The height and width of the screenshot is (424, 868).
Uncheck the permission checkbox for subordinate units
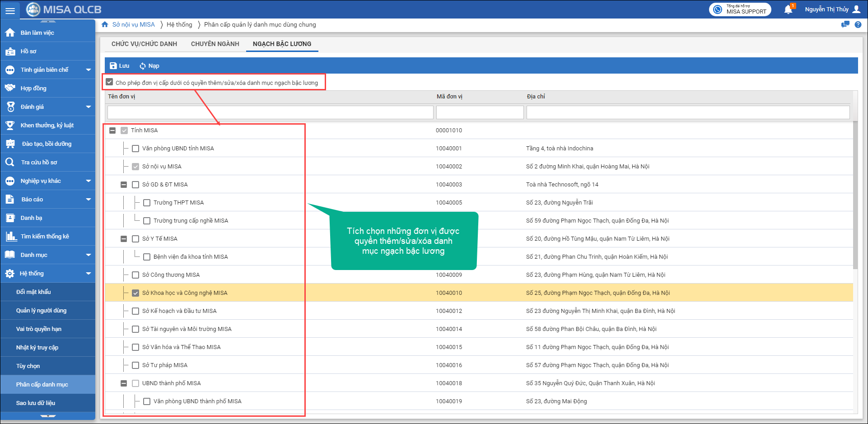109,82
